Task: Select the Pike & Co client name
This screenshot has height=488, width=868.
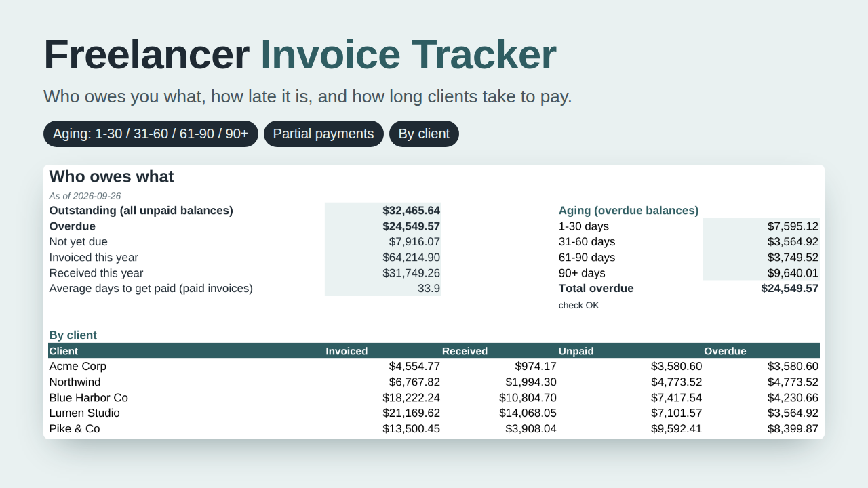Action: tap(75, 429)
